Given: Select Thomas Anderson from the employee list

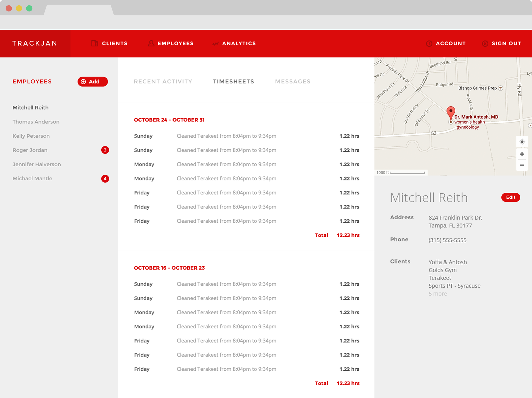Looking at the screenshot, I should [36, 122].
